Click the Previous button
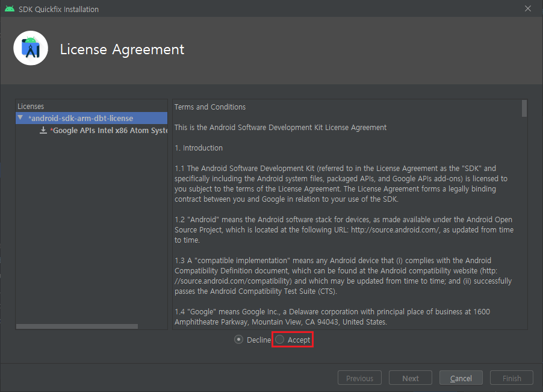This screenshot has height=392, width=543. coord(359,378)
